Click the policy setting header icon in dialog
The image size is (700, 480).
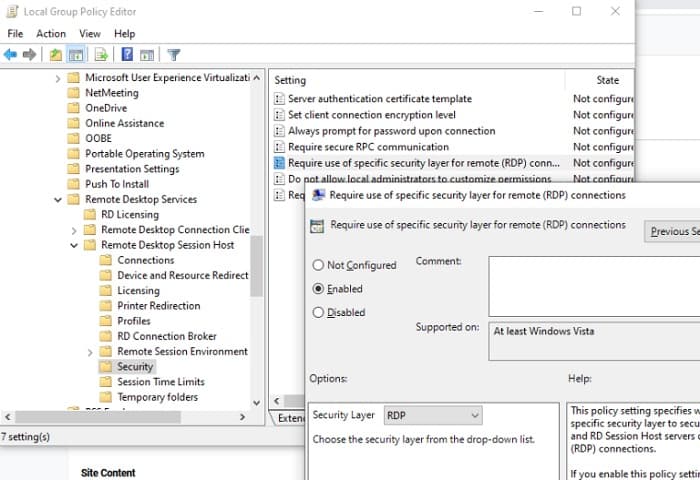317,226
